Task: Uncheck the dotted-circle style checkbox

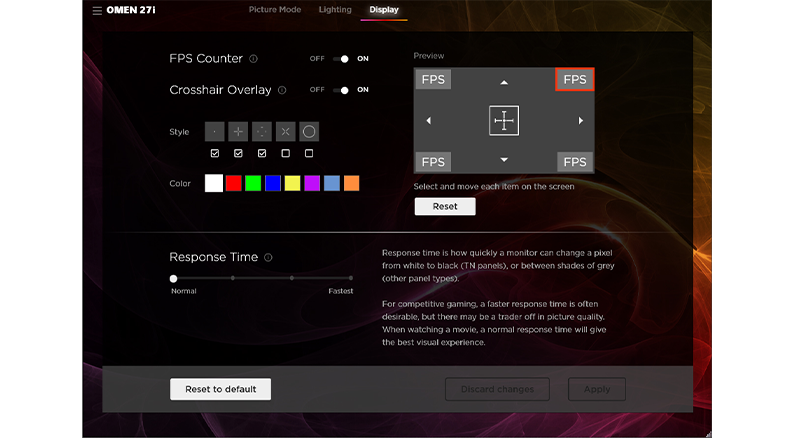Action: 262,153
